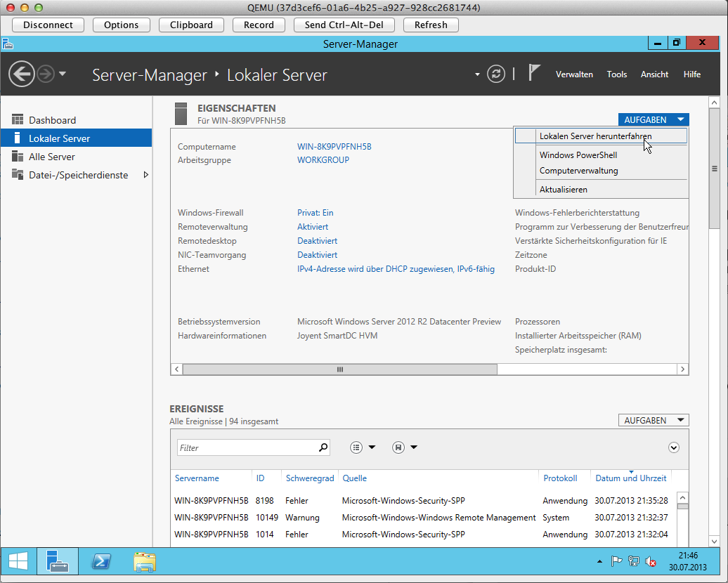Open the events list criteria icon
This screenshot has width=728, height=583.
point(356,447)
